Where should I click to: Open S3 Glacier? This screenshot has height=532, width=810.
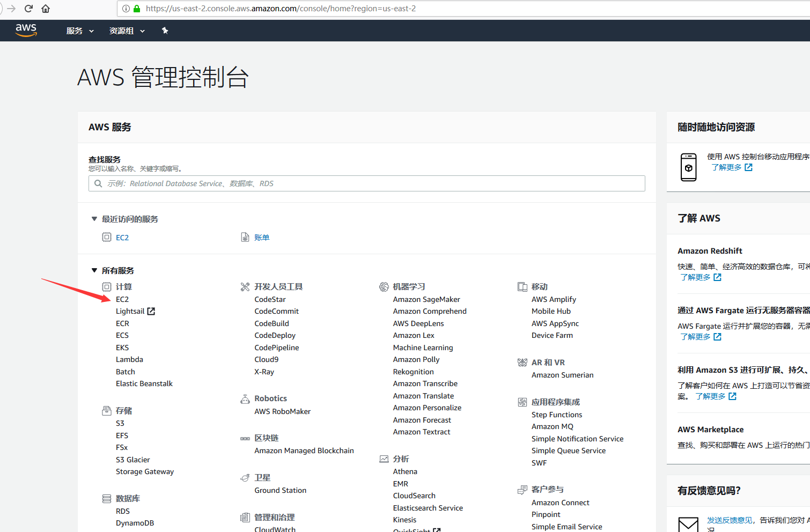click(x=133, y=460)
